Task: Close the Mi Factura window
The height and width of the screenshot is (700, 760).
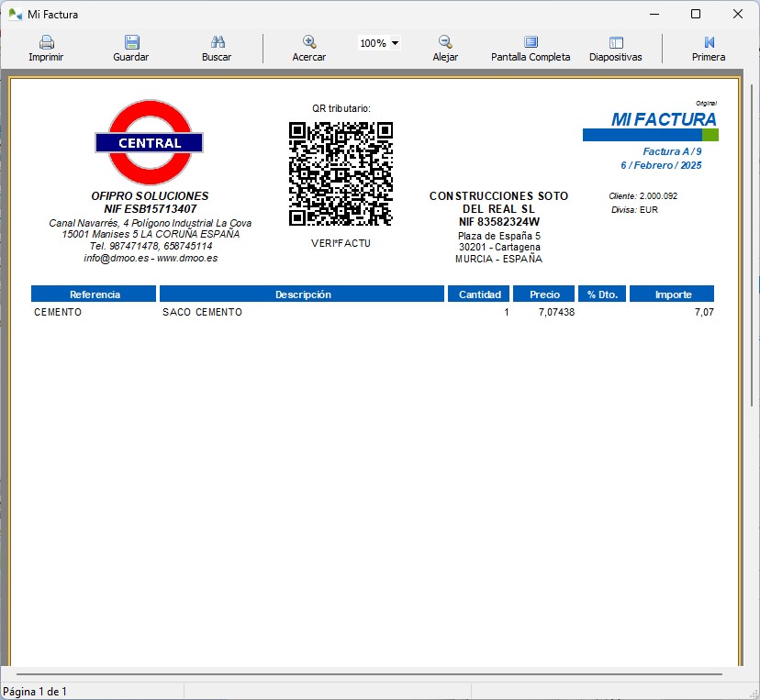Action: coord(738,14)
